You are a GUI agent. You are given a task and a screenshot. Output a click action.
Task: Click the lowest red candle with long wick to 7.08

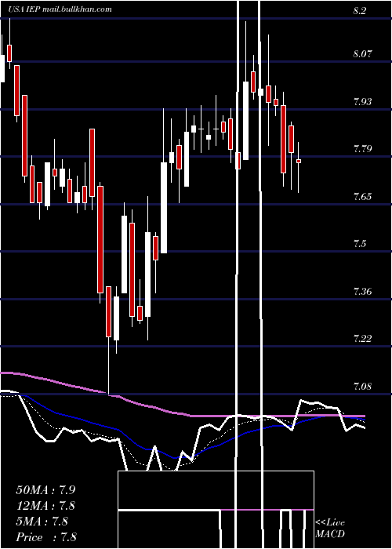tap(108, 311)
